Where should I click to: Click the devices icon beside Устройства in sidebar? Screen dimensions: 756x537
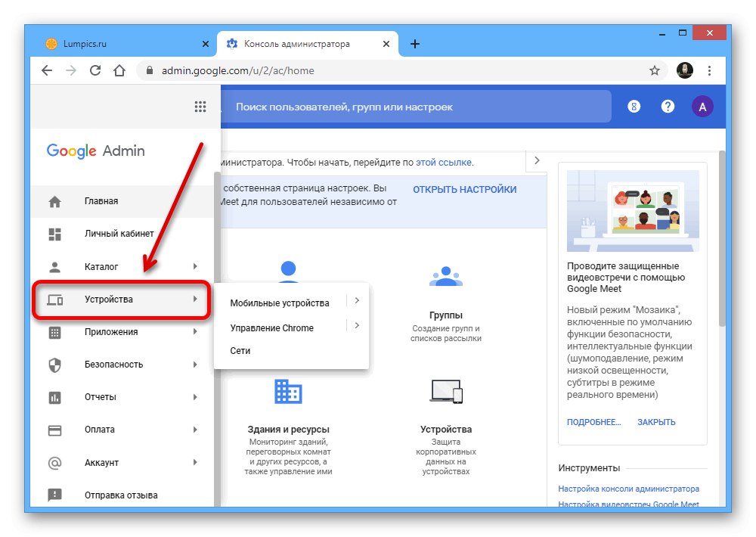55,300
